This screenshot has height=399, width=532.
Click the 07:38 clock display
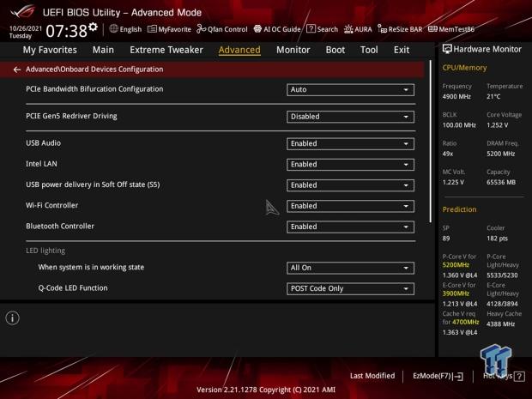(x=67, y=31)
